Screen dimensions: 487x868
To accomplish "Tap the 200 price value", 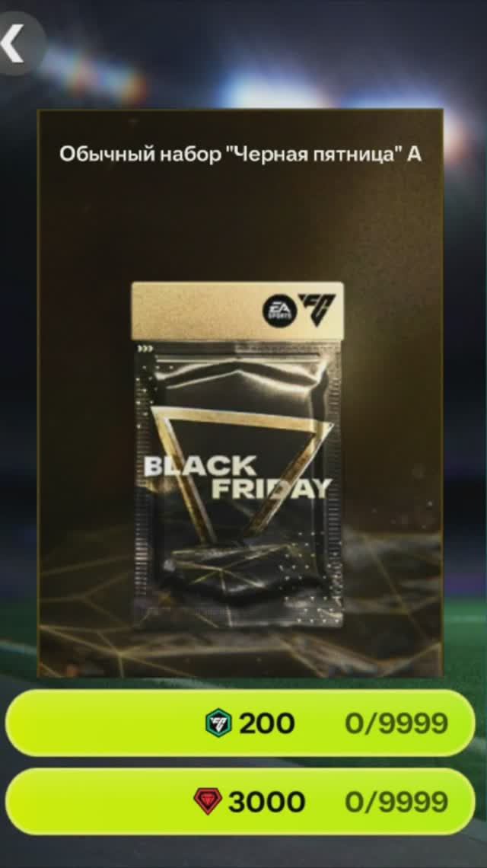I will click(267, 723).
